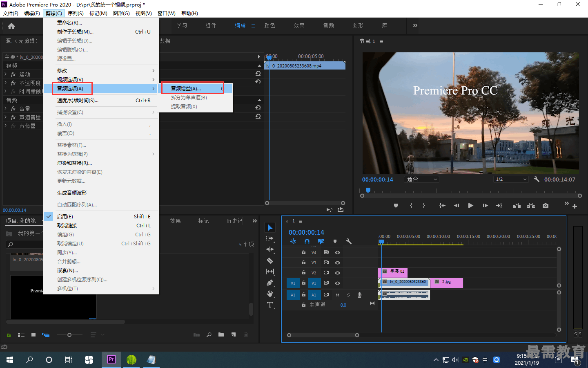Select the Hand tool
588x368 pixels.
[269, 294]
